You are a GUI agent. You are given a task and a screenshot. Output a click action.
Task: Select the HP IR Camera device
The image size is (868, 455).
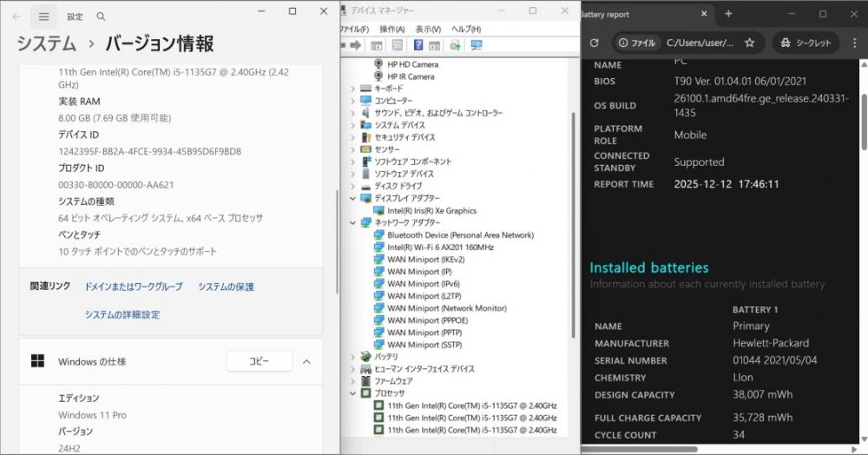[411, 76]
